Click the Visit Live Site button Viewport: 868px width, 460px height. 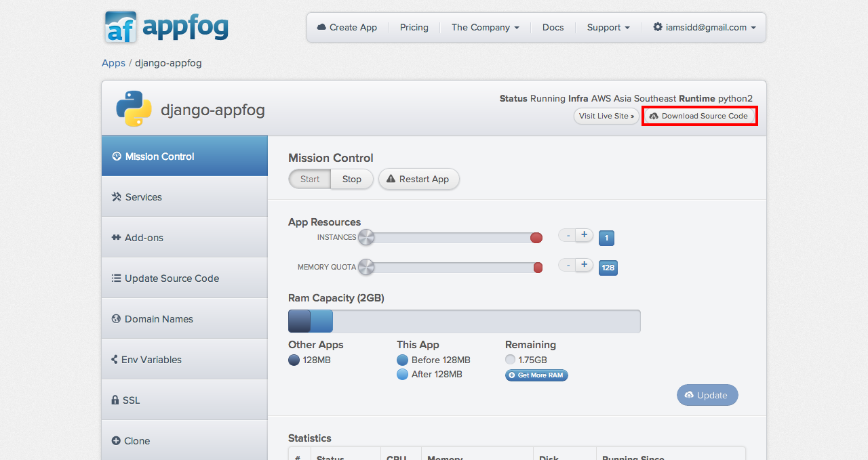[x=606, y=116]
